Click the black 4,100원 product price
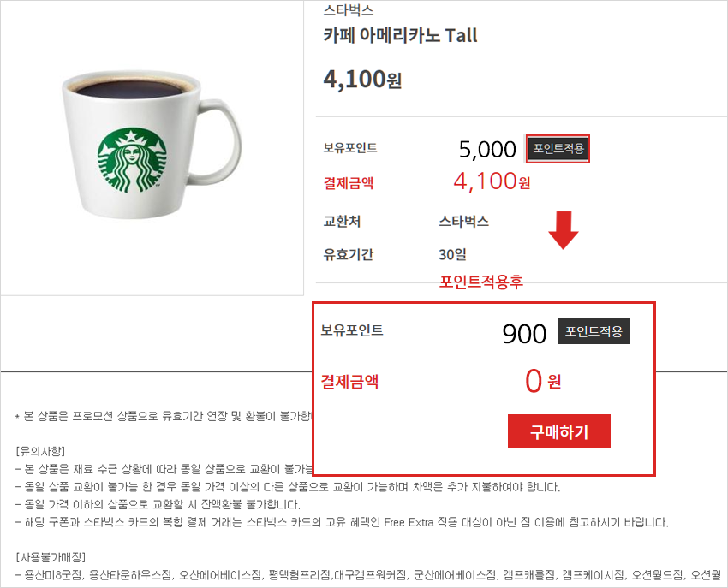The height and width of the screenshot is (588, 728). (x=362, y=80)
